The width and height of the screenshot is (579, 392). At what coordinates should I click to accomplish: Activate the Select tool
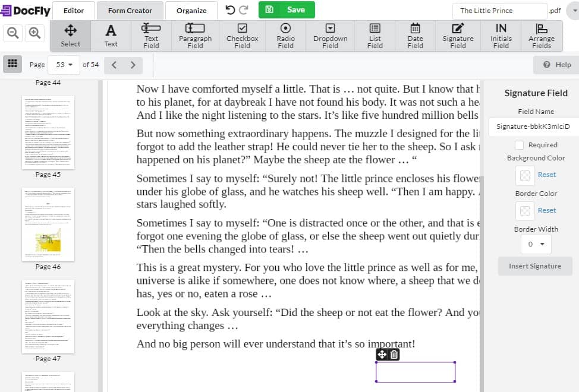(70, 36)
